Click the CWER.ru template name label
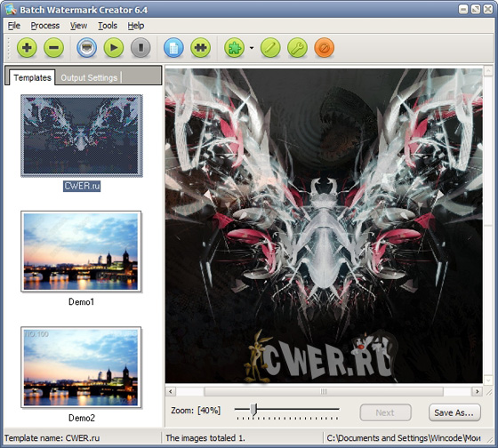This screenshot has width=498, height=448. (82, 186)
